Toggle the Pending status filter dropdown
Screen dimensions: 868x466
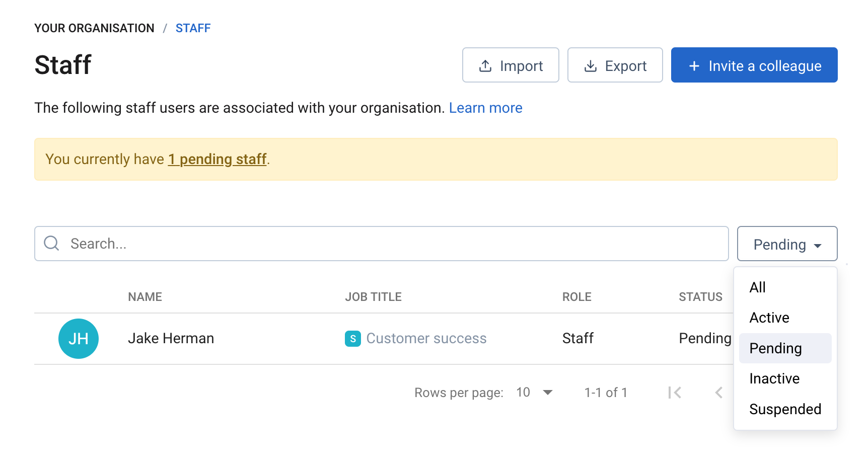(787, 244)
